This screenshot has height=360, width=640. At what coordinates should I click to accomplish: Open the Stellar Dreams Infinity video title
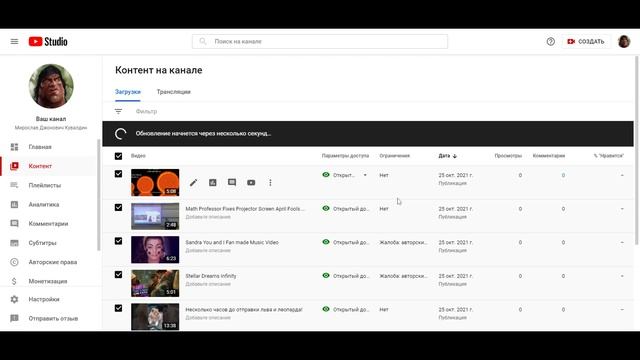[211, 276]
